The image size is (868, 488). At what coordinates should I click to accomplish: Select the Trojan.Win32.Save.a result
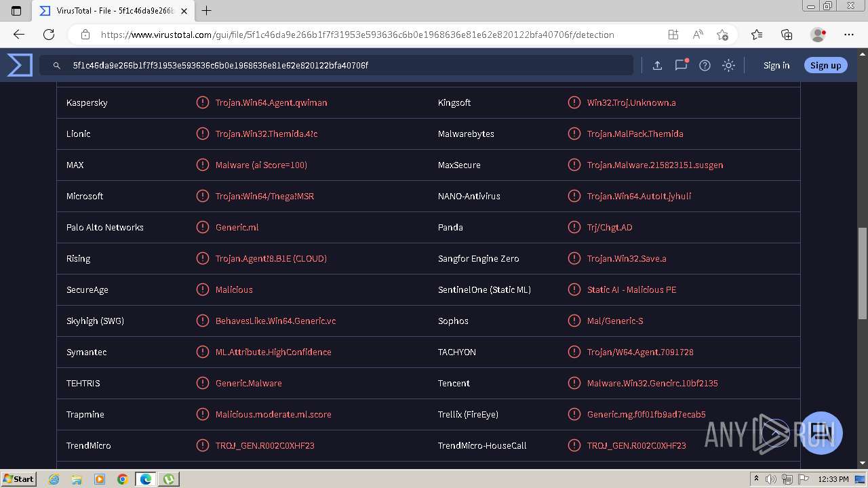tap(627, 258)
